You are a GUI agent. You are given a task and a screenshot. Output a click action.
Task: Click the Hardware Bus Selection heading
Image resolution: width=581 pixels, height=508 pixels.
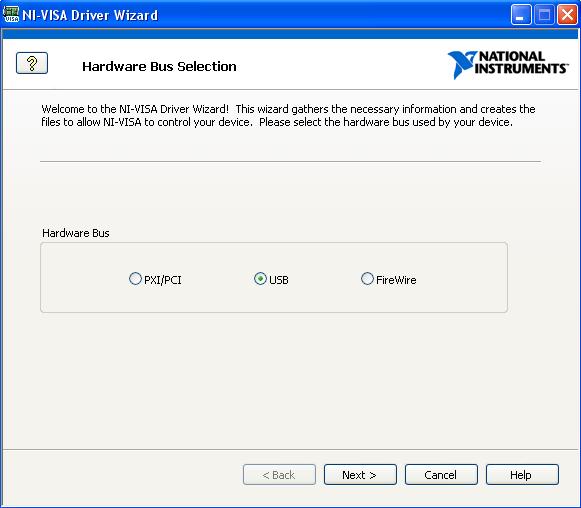coord(159,67)
